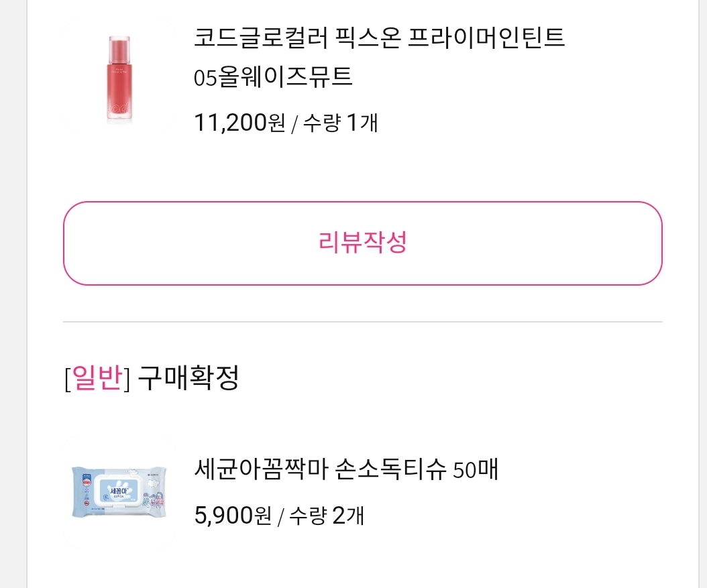Open the red primer tint bottle thumbnail
The image size is (707, 588).
119,78
